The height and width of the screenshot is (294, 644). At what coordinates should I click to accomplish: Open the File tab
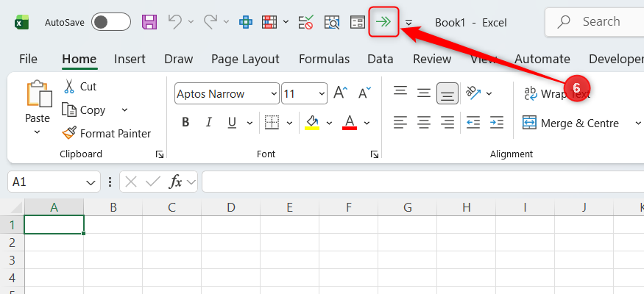coord(29,59)
